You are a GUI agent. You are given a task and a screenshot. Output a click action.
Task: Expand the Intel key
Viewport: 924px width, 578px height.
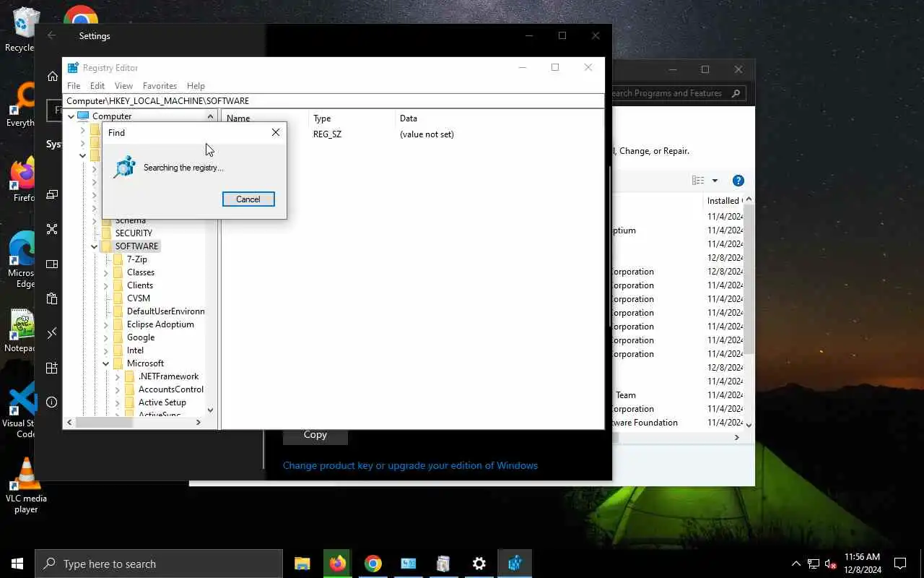[105, 350]
